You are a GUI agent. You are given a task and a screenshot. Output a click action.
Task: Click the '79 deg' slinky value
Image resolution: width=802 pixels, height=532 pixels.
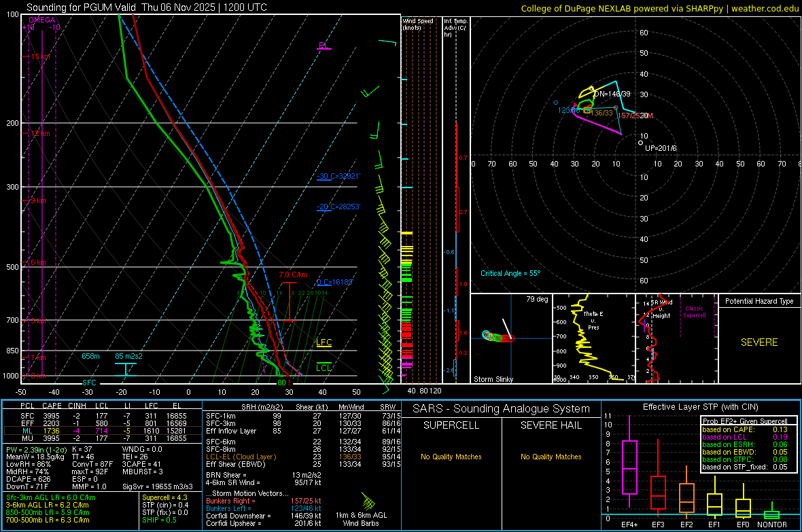536,299
